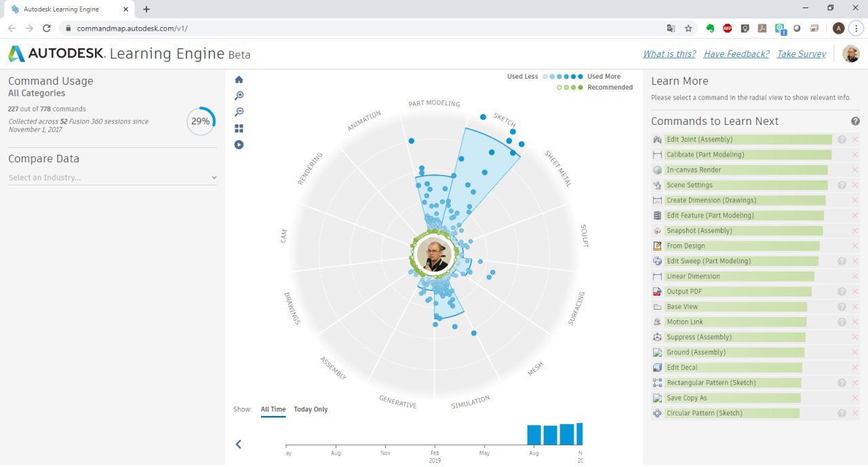
Task: Open help for Commands to Learn Next
Action: click(x=855, y=121)
